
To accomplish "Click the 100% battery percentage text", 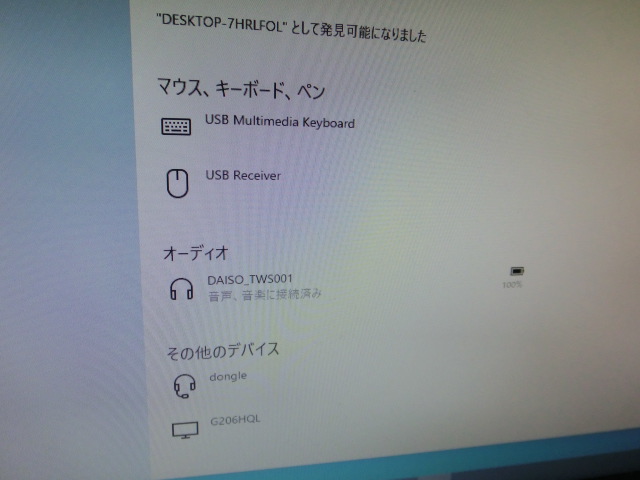I will [512, 284].
